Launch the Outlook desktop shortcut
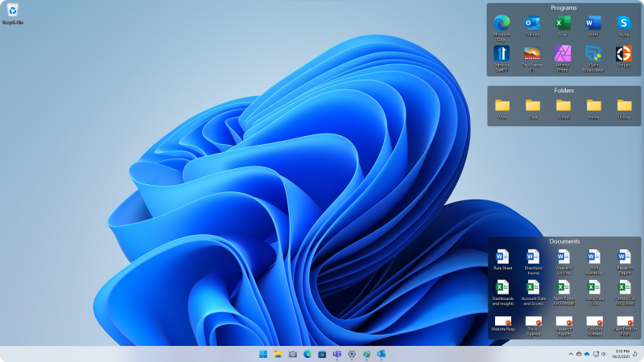The image size is (644, 362). tap(532, 23)
